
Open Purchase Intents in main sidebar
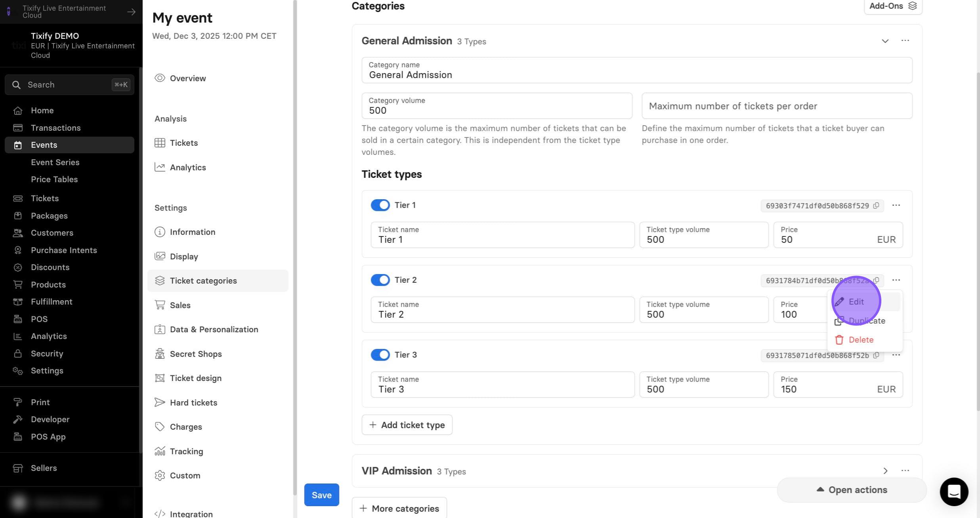point(69,250)
